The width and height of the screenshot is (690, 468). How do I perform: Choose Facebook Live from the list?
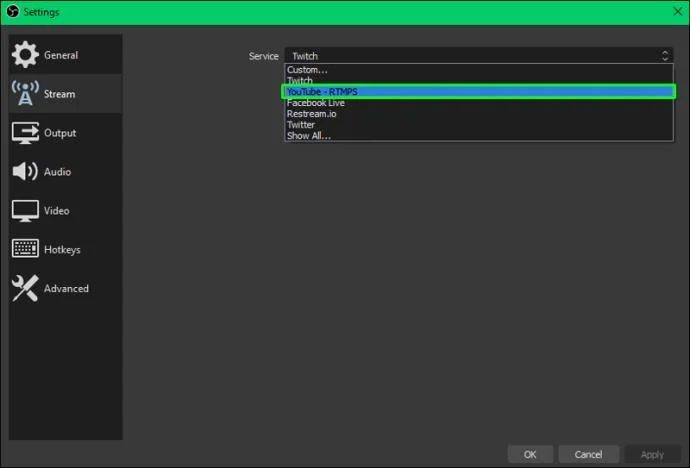pos(479,102)
